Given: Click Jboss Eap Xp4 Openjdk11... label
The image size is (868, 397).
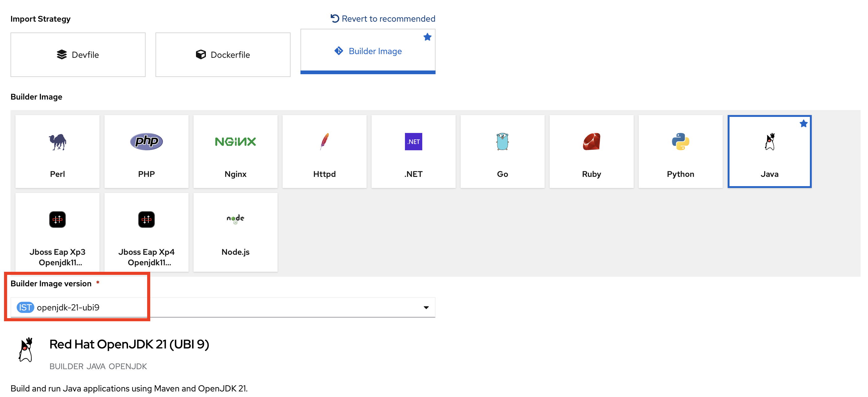Looking at the screenshot, I should point(146,257).
